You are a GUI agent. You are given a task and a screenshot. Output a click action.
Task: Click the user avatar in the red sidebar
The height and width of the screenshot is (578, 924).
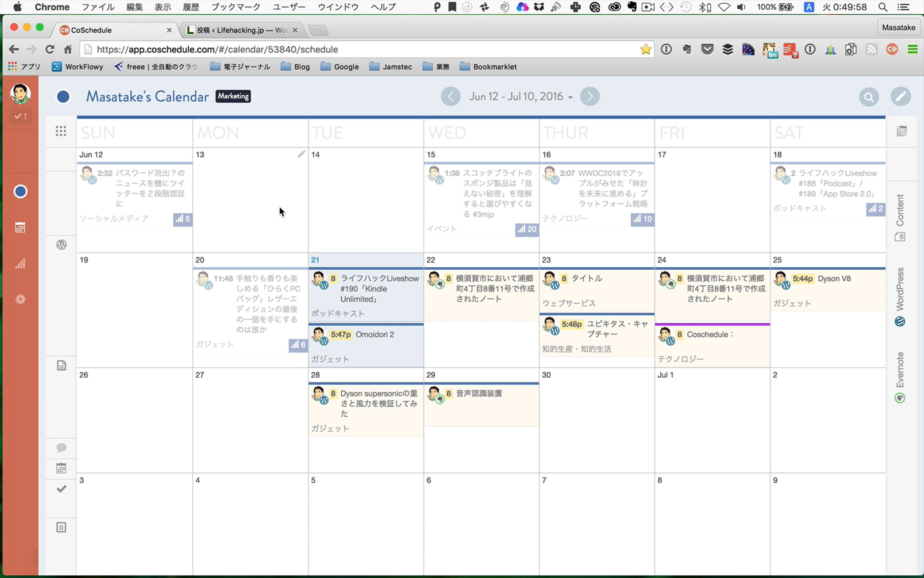20,94
